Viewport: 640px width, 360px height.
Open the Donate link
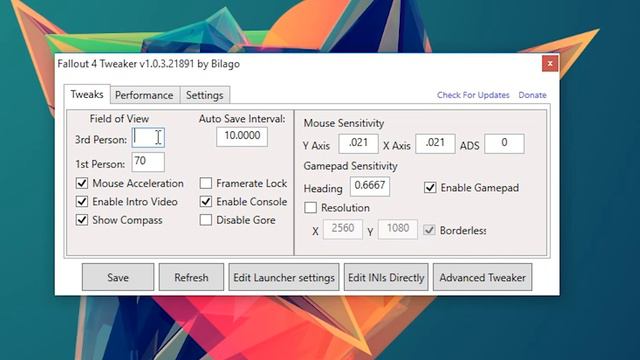[532, 95]
